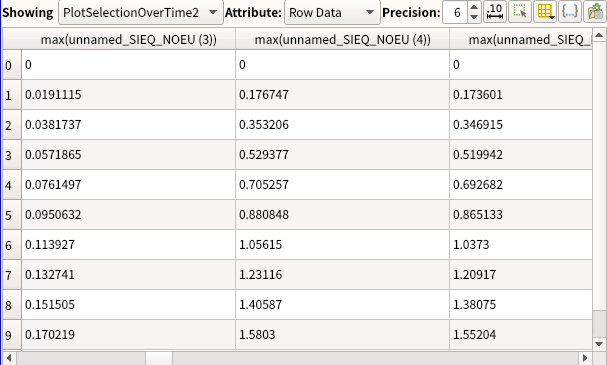Open the Attribute Row Data dropdown

pos(332,12)
